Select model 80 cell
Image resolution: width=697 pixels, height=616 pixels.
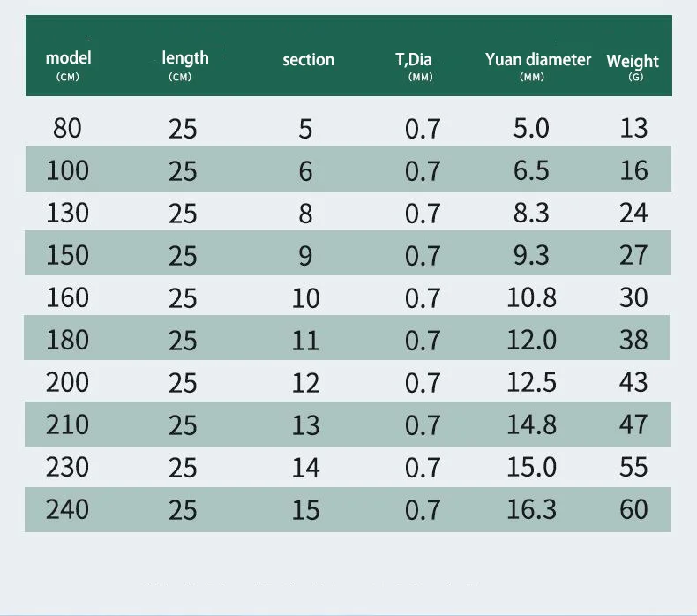(67, 129)
